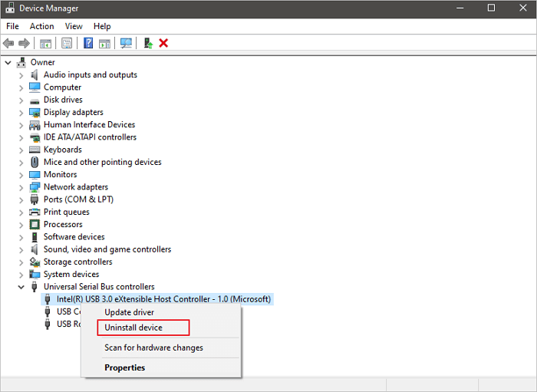
Task: Collapse the Universal Serial Bus controllers node
Action: tap(21, 287)
